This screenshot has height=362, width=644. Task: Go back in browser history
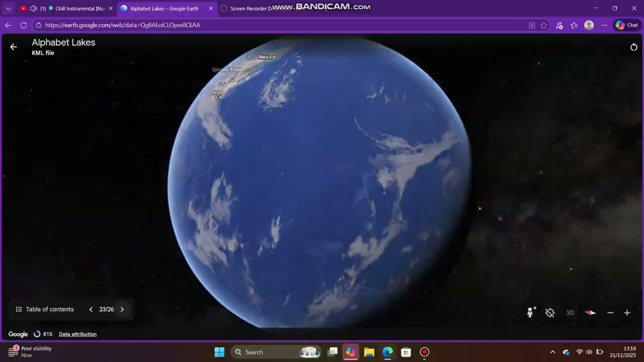coord(8,25)
